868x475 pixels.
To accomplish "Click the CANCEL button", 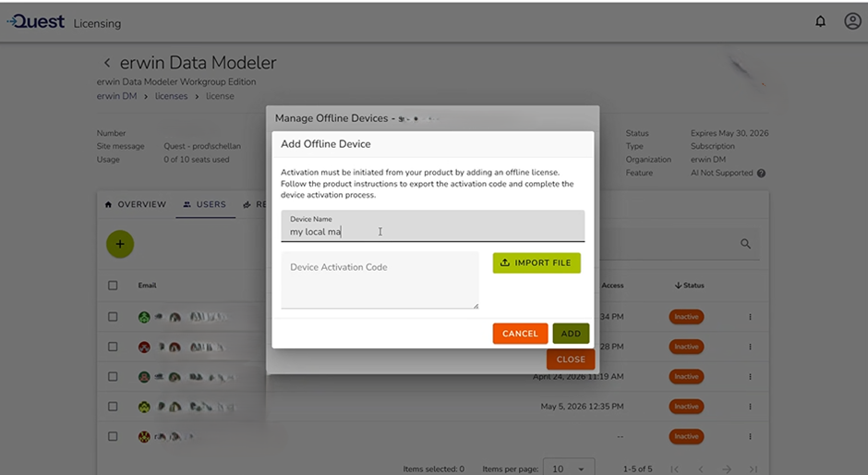I will point(521,334).
